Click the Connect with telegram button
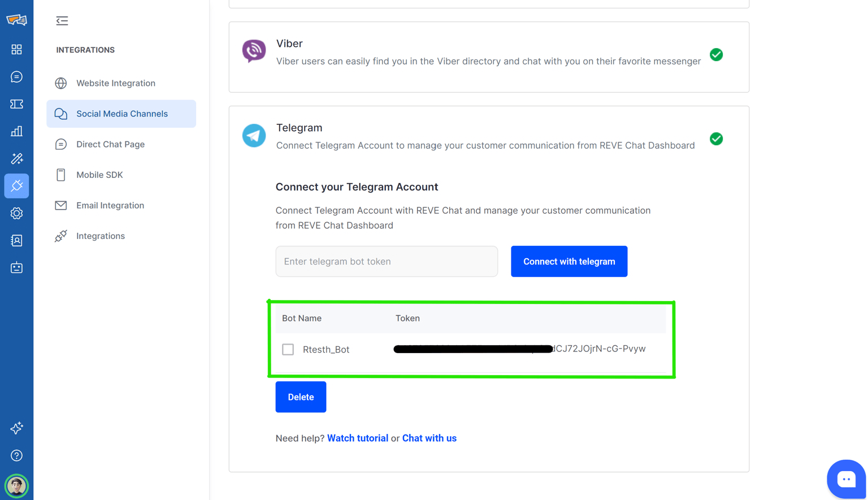868x500 pixels. coord(568,262)
